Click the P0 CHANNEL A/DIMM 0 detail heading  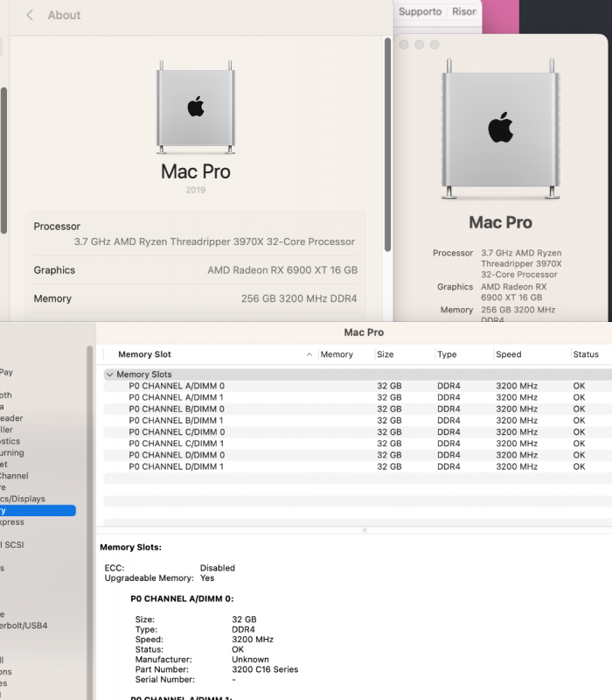click(x=182, y=598)
